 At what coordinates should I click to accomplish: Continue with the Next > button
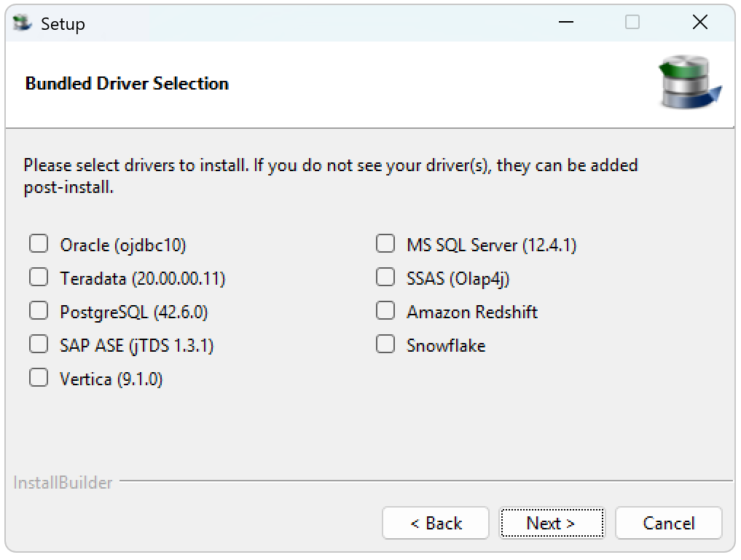click(552, 523)
